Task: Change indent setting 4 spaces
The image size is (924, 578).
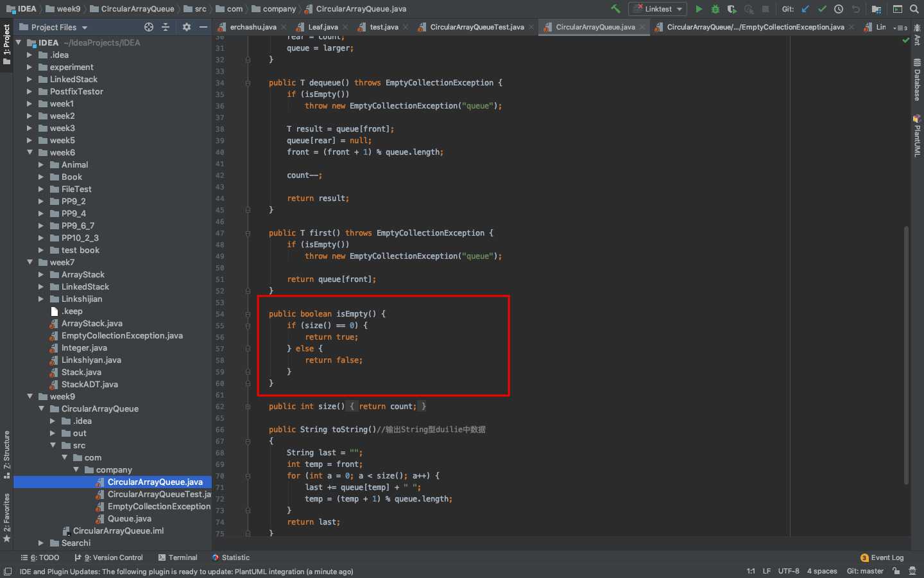Action: (822, 571)
